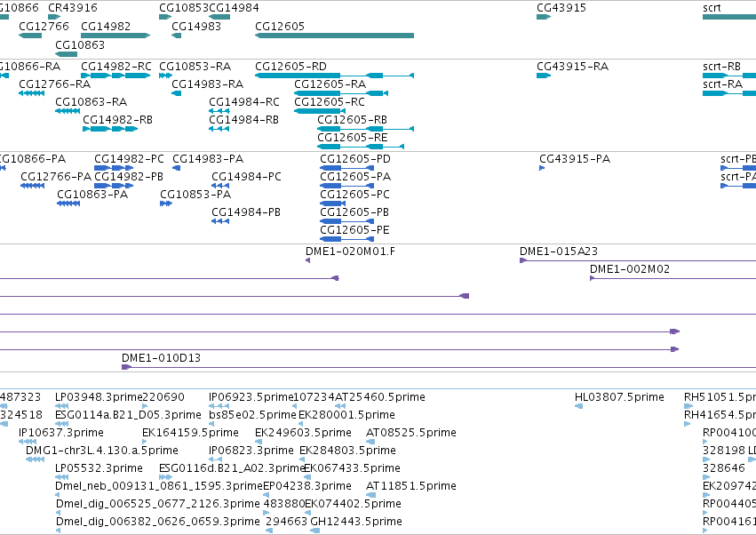The width and height of the screenshot is (756, 535).
Task: Click transcript label CG12605-RA
Action: click(330, 84)
